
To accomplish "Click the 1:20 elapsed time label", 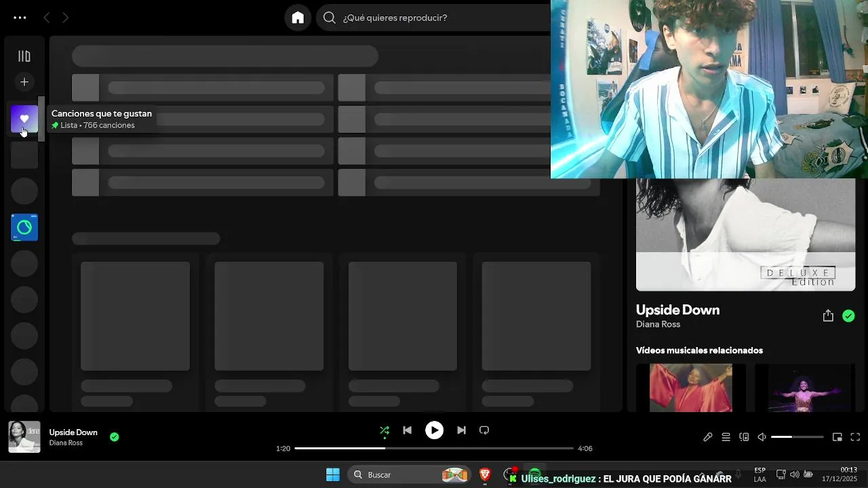I will (x=283, y=449).
